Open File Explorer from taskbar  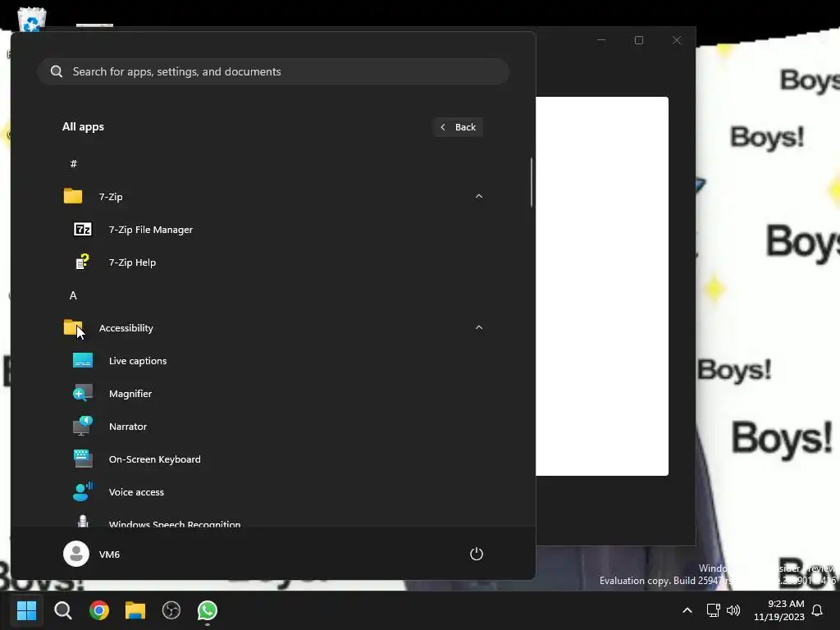135,610
